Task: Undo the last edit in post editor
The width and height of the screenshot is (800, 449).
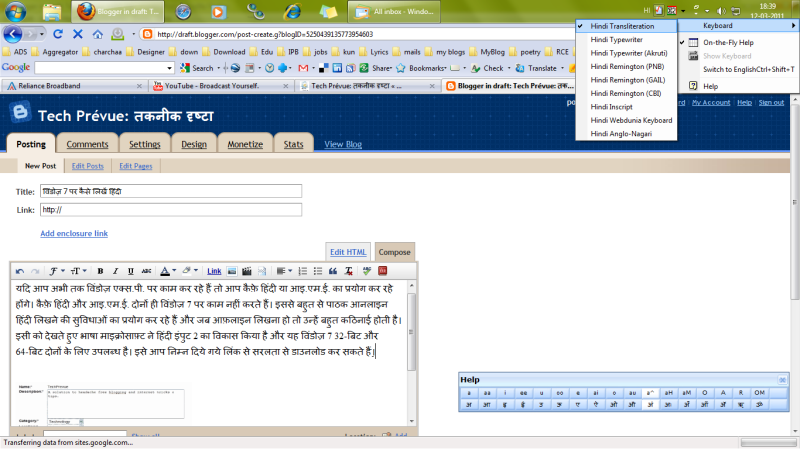Action: (x=19, y=271)
